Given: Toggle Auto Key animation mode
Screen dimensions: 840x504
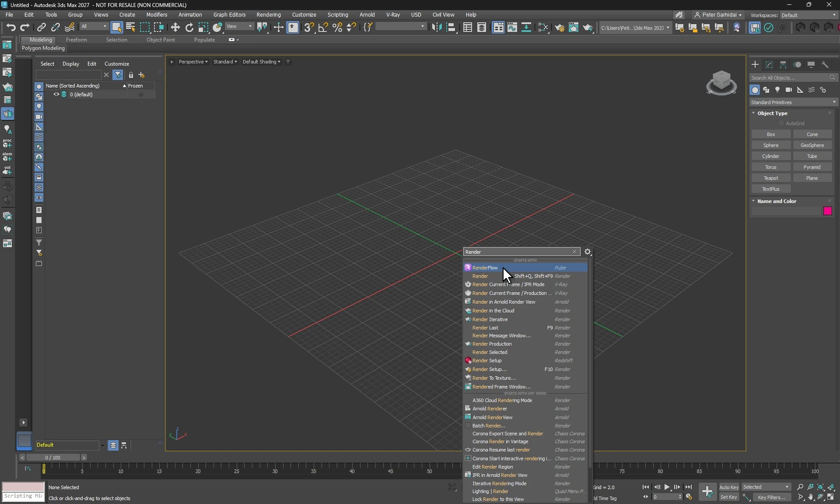Looking at the screenshot, I should (x=728, y=487).
